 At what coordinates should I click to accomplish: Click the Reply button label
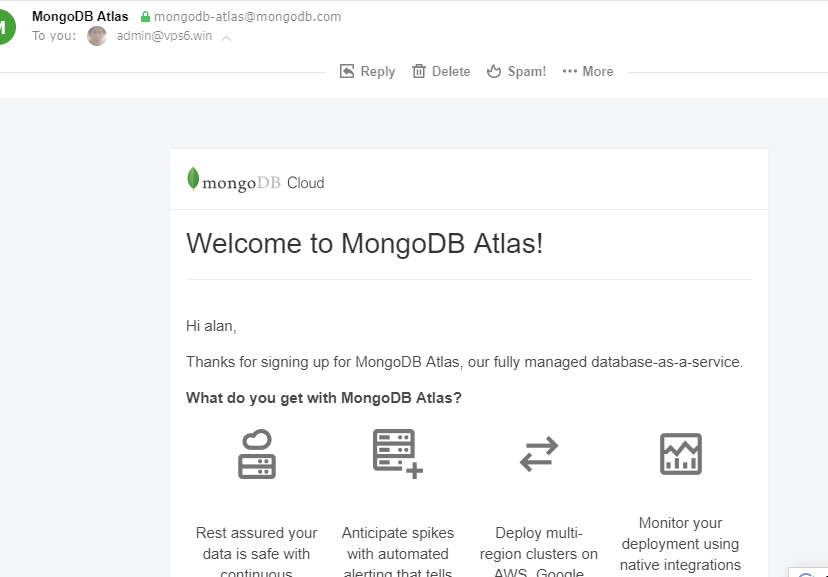point(378,71)
